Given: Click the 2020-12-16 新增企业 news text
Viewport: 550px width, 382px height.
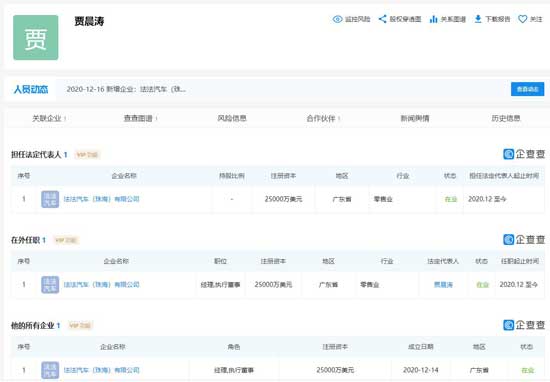Looking at the screenshot, I should [x=126, y=89].
